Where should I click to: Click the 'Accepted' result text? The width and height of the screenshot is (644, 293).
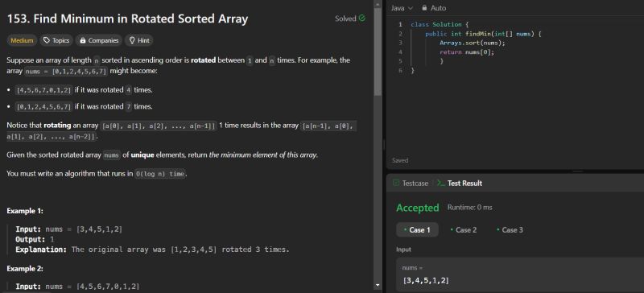pyautogui.click(x=418, y=208)
